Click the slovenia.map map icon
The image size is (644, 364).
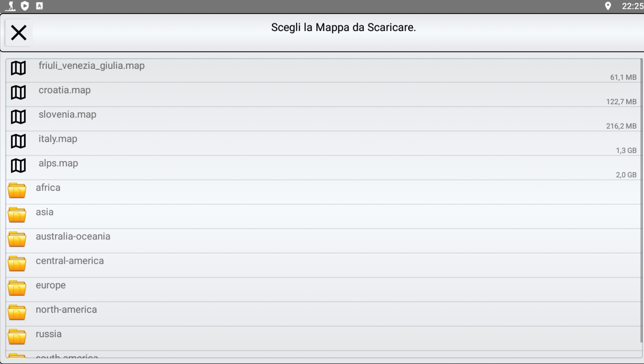[x=18, y=117]
